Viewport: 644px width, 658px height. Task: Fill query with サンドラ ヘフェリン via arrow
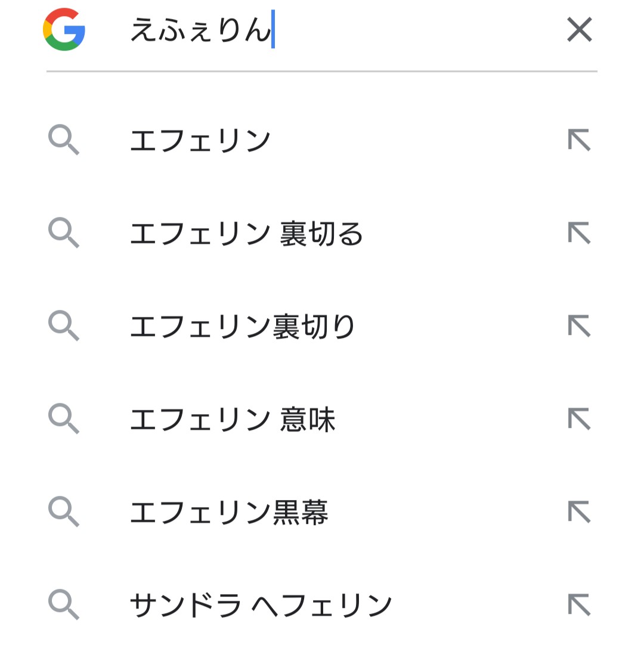(579, 606)
